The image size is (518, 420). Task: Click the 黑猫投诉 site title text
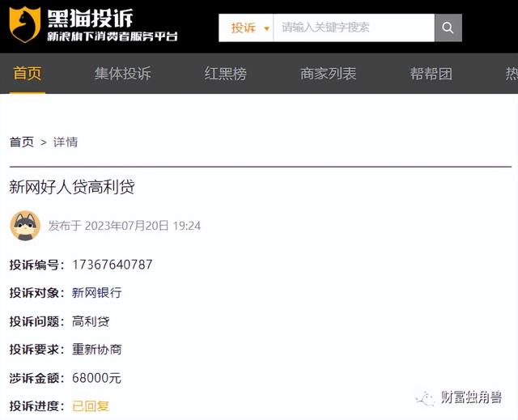coord(90,18)
